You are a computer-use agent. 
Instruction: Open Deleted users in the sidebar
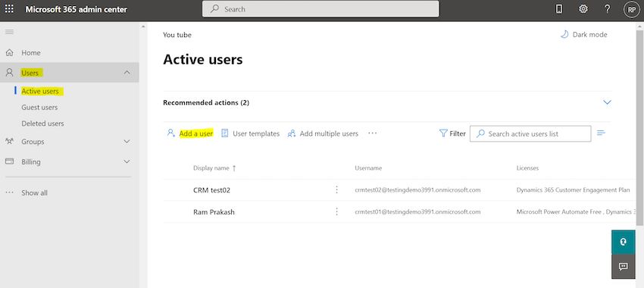(42, 124)
